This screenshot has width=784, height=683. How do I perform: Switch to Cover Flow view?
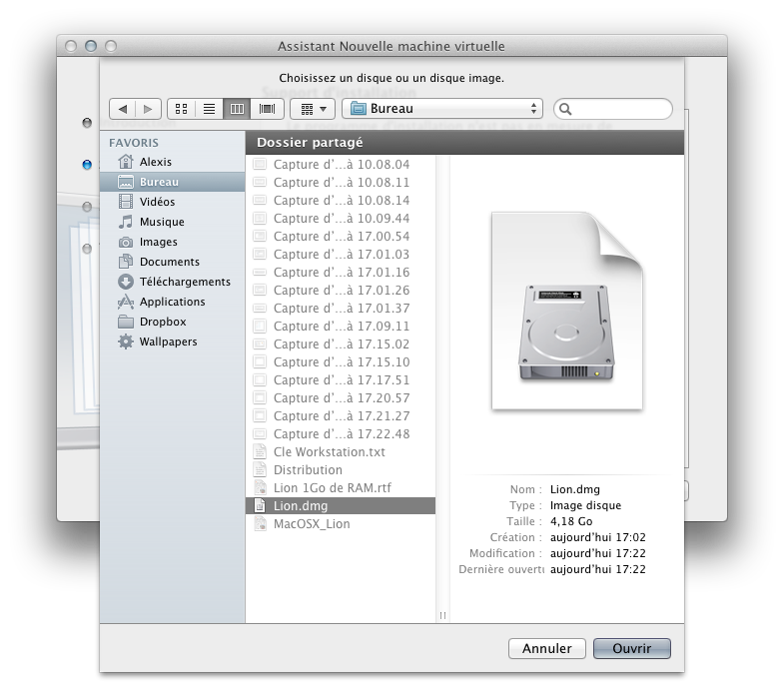(x=267, y=109)
